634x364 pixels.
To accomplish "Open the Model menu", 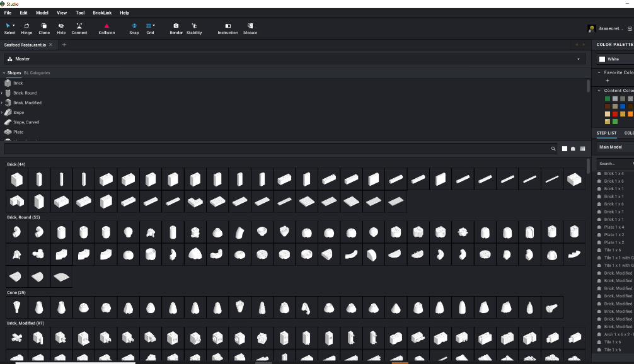I will [42, 13].
